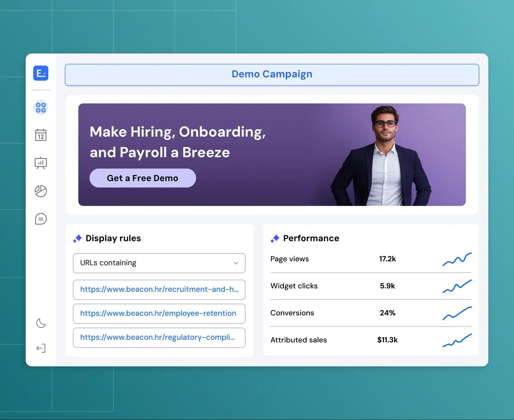
Task: Open the chat message icon
Action: (41, 219)
